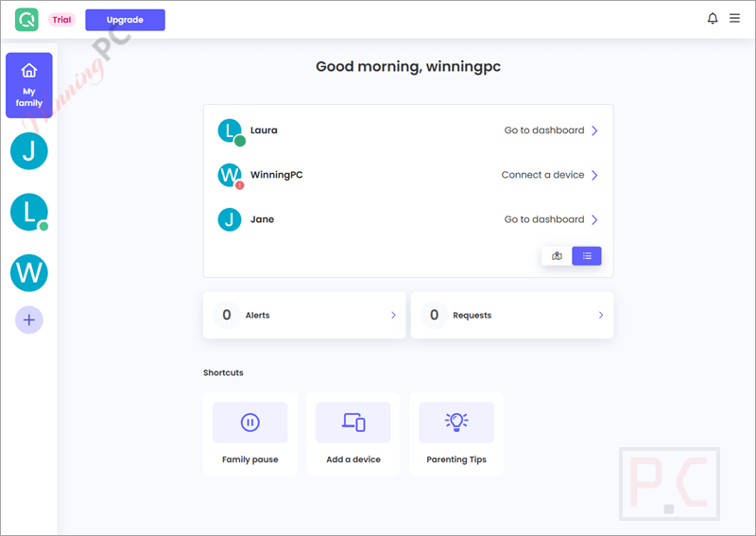Click the chevron in Jane's row
Viewport: 756px width, 536px height.
(594, 220)
